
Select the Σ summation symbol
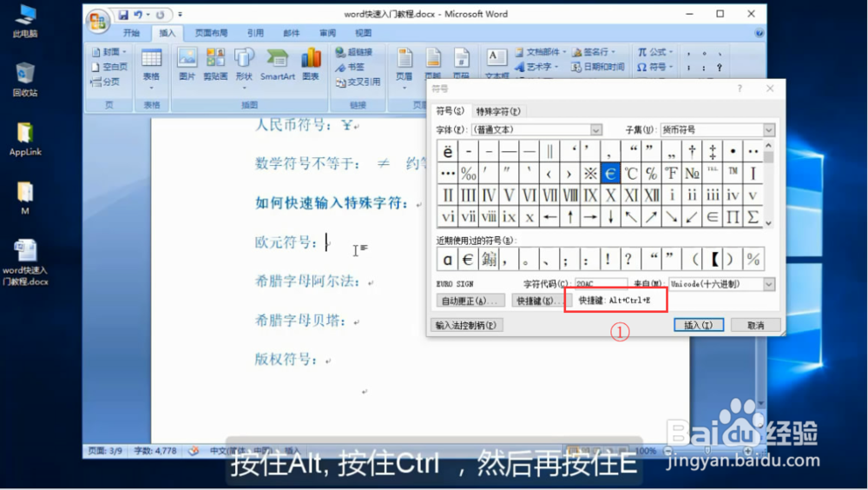point(753,216)
